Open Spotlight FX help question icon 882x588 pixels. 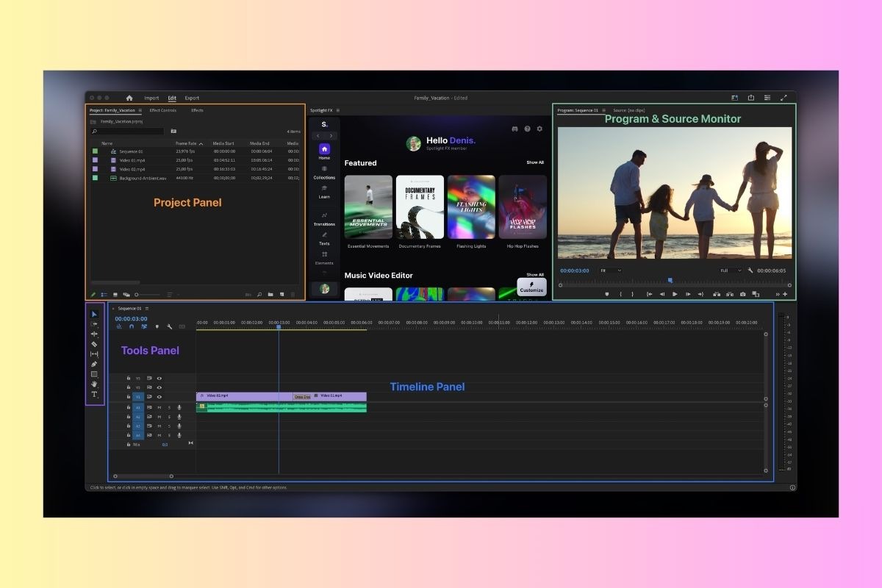coord(527,129)
